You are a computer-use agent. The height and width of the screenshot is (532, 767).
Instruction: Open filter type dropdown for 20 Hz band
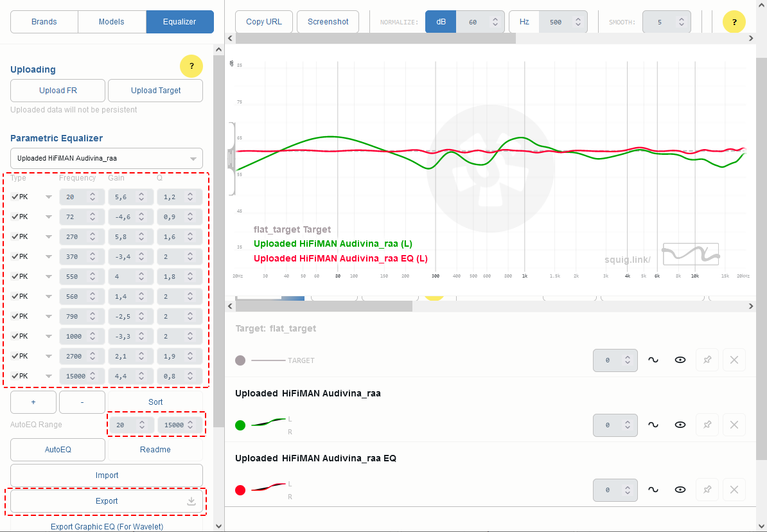coord(48,197)
